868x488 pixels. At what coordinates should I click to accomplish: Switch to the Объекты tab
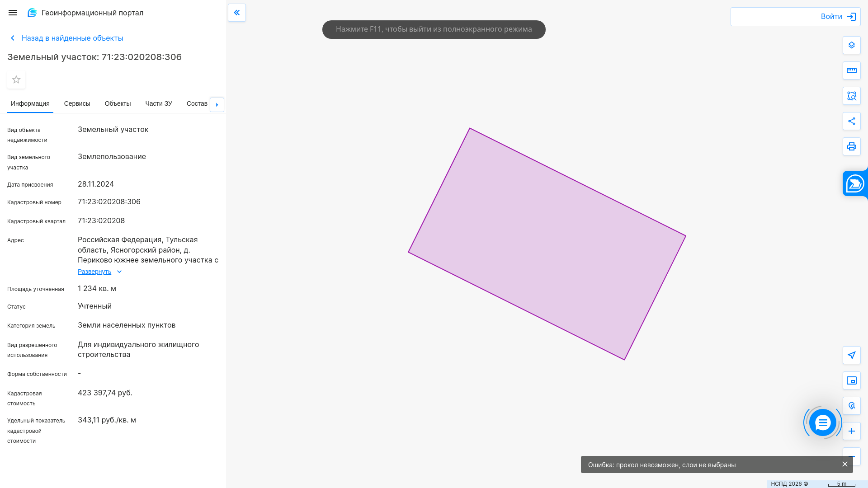click(118, 103)
